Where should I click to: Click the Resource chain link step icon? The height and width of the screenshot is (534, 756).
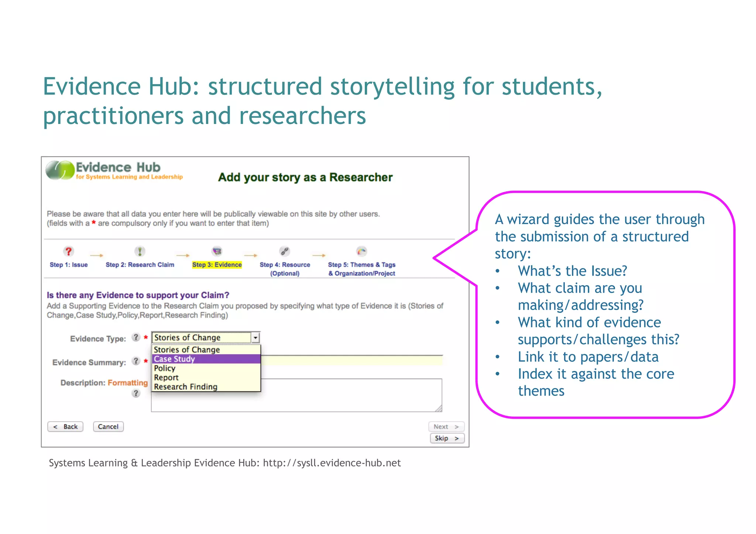[x=284, y=251]
